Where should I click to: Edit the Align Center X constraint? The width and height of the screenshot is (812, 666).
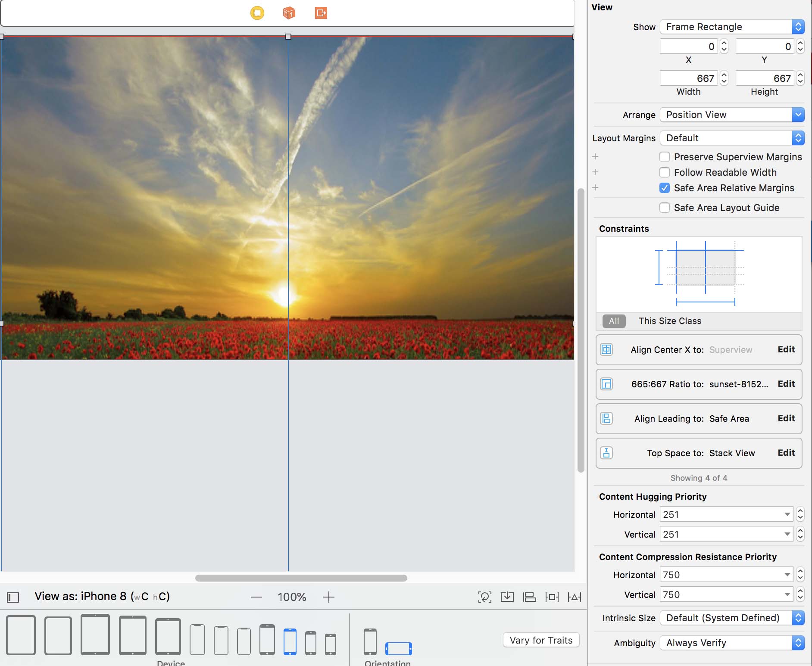(x=786, y=349)
